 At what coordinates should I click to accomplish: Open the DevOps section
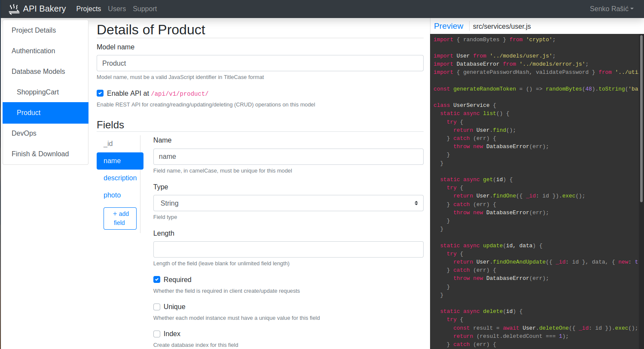[x=46, y=133]
